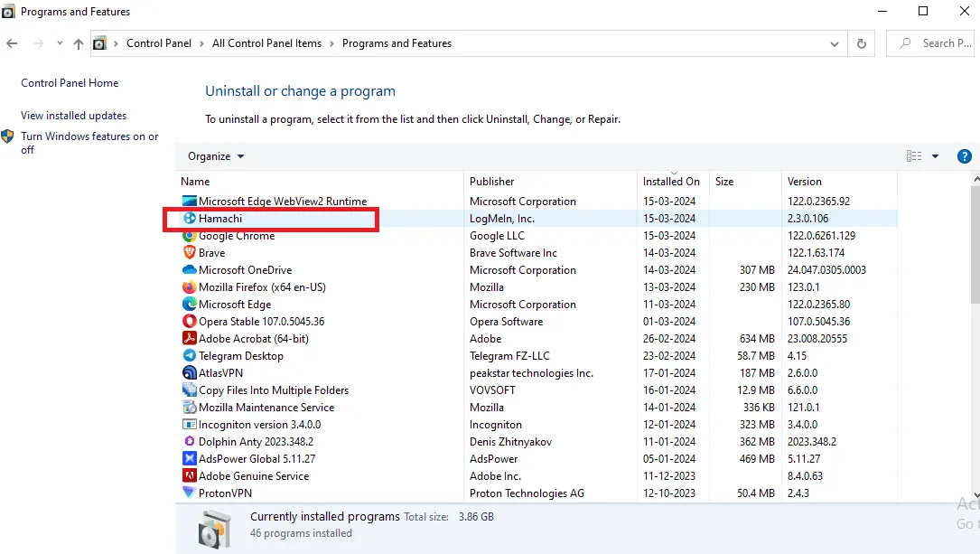Click the Opera Stable icon
Image resolution: width=980 pixels, height=554 pixels.
pos(189,322)
